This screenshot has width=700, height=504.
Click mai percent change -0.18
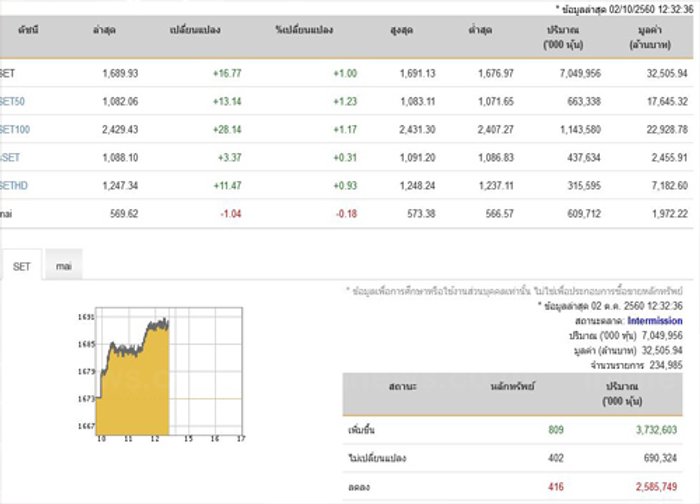(346, 214)
